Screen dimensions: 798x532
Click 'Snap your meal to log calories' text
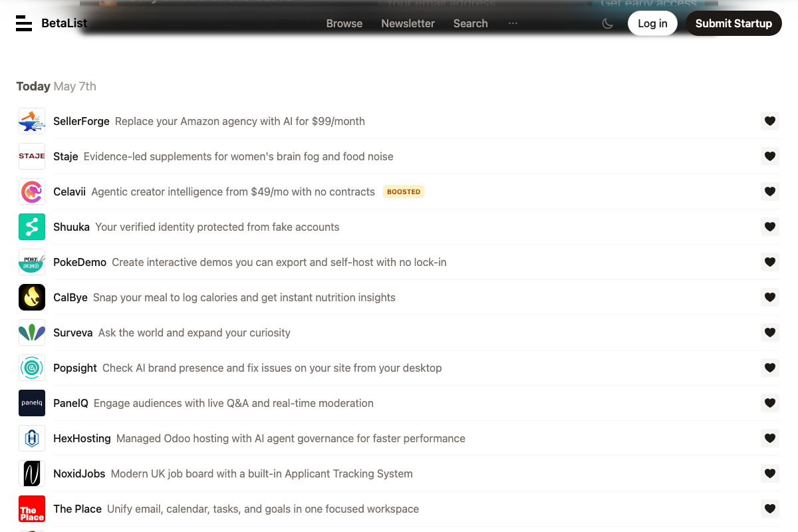coord(244,297)
